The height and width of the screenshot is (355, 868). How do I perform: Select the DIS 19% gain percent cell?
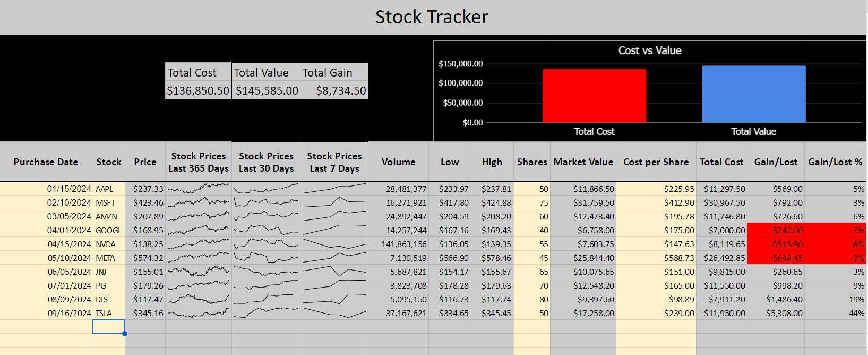point(835,299)
